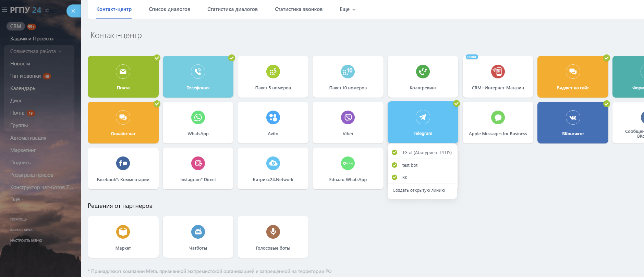Open Facebook: Комментарии channel icon
Screen dimensions: 644x277
click(123, 163)
